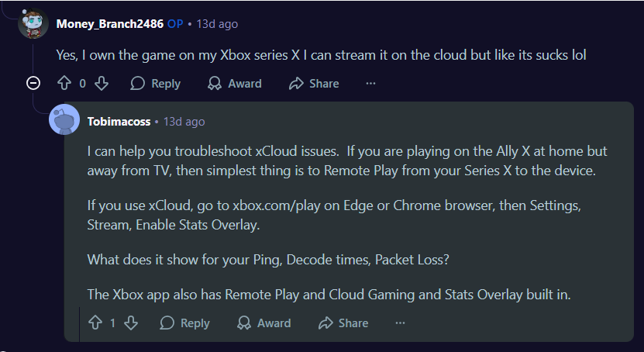
Task: Share Money_Branch2486's comment
Action: pos(314,83)
